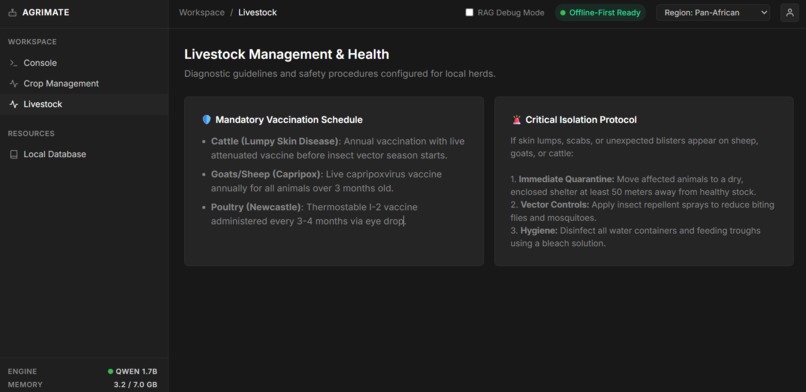Enable the RAG Debug Mode checkbox
Viewport: 806px width, 392px height.
point(469,12)
